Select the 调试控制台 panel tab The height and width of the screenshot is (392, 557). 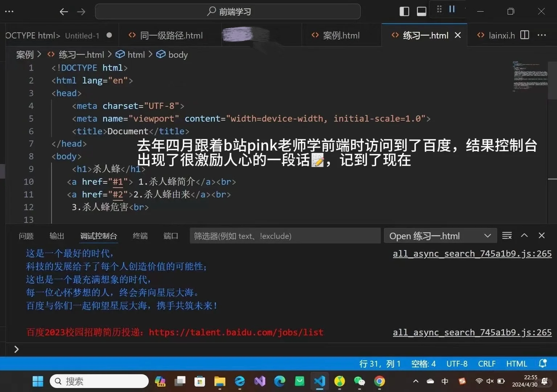(98, 236)
